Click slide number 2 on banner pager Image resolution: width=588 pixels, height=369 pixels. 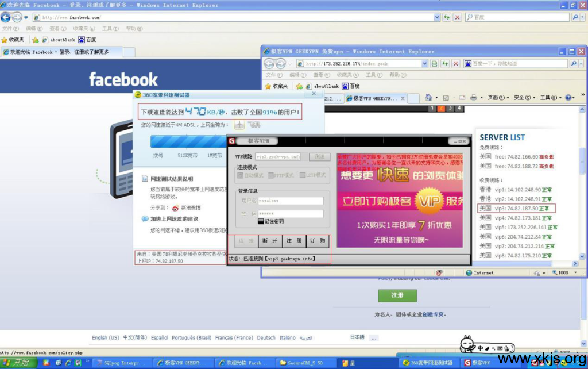tap(441, 108)
